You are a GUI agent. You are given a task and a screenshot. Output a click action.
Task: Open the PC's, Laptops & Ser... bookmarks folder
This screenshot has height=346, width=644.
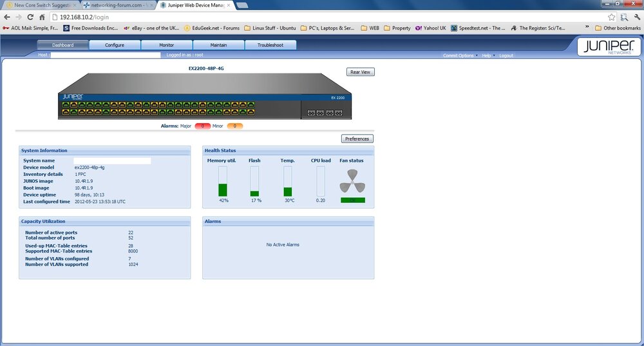327,28
